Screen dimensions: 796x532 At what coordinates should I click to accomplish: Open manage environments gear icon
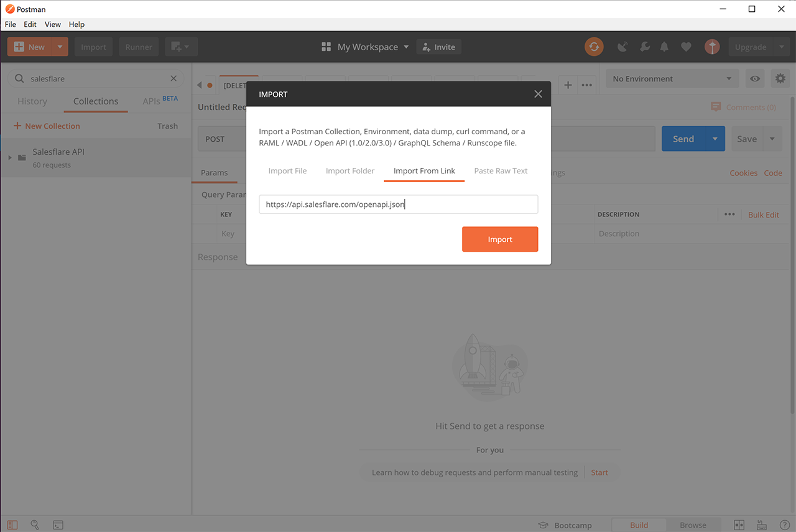pyautogui.click(x=780, y=78)
